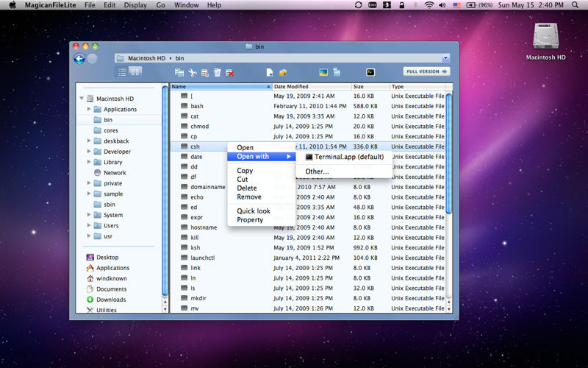Open Terminal from the toolbar icon
588x368 pixels.
pos(370,72)
